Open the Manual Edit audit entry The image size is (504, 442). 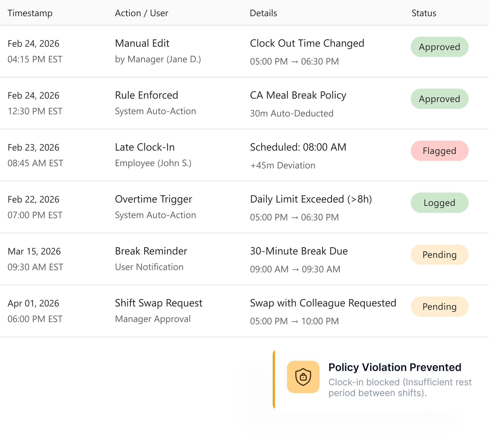(x=142, y=43)
